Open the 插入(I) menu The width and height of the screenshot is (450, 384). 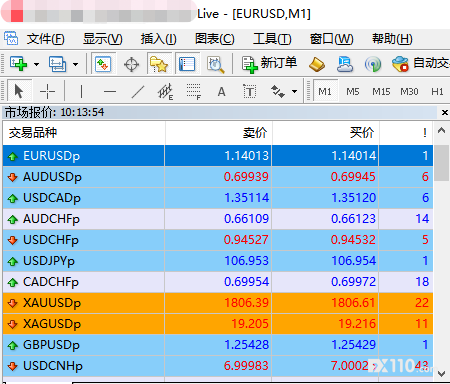tap(158, 39)
